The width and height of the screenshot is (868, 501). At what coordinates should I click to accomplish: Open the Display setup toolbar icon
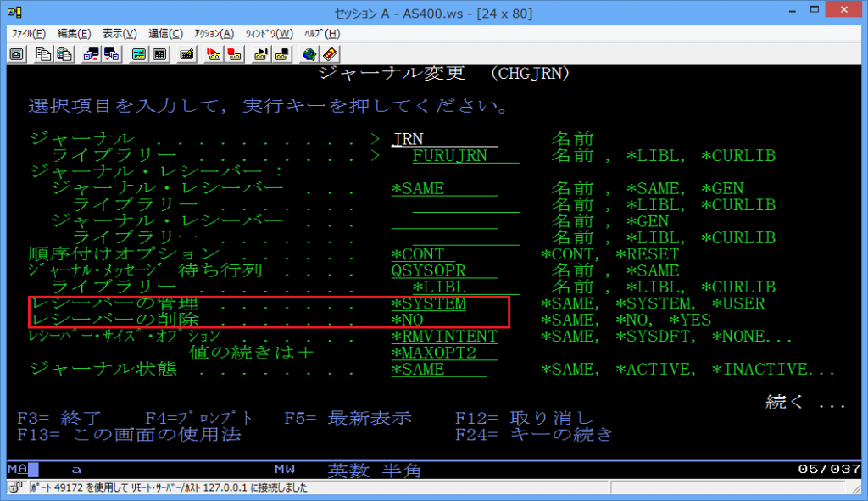coord(138,54)
